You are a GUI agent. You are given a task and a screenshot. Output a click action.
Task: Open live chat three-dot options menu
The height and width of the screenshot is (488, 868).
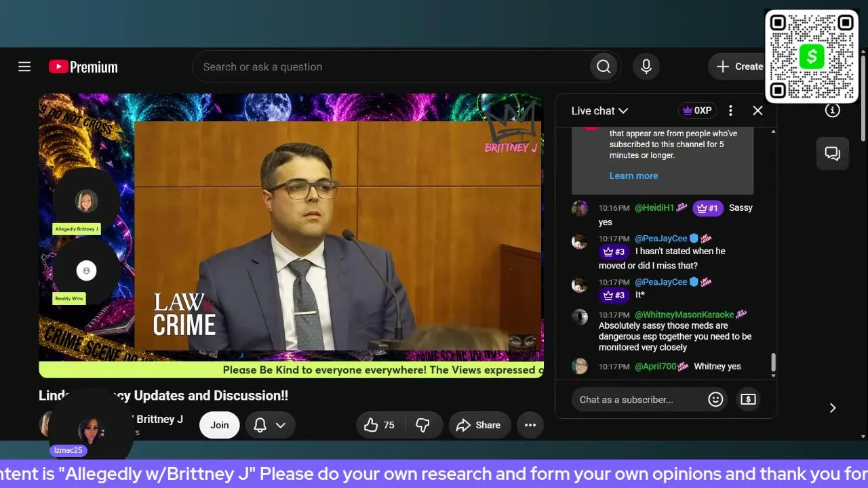pyautogui.click(x=730, y=110)
